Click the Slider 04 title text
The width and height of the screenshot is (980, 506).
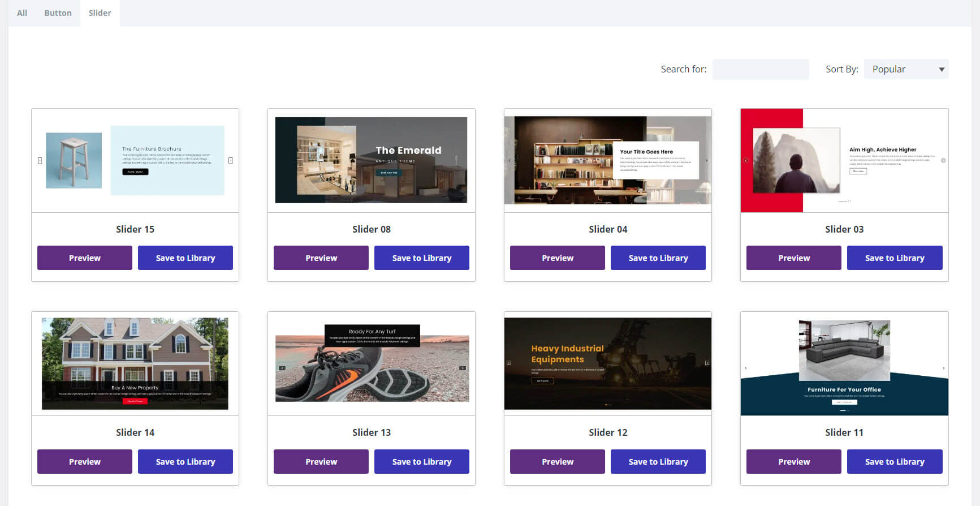pyautogui.click(x=608, y=229)
